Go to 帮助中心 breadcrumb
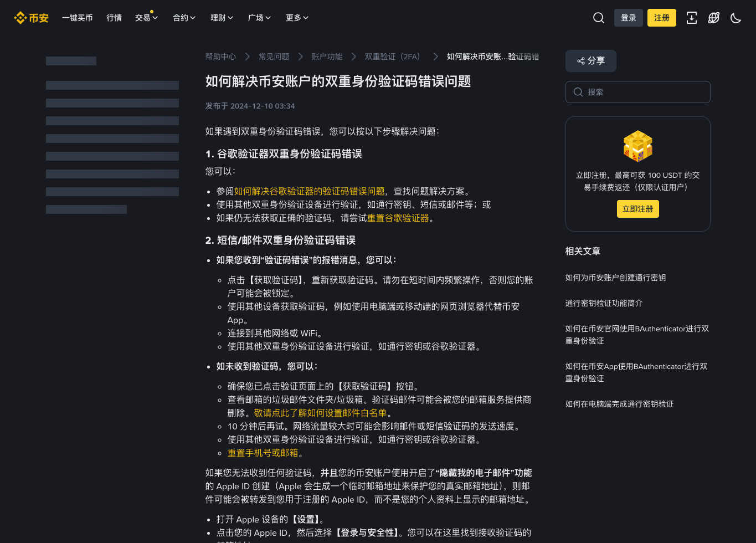Viewport: 756px width, 543px height. click(220, 57)
